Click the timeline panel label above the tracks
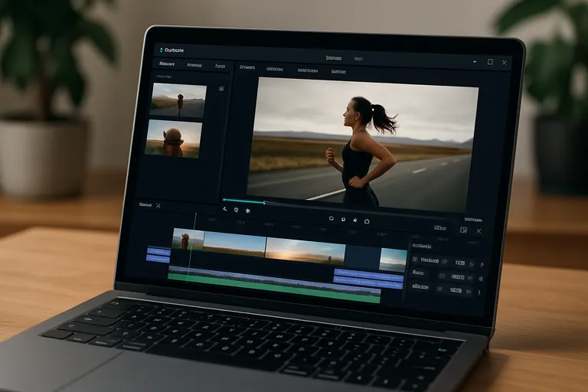Image resolution: width=588 pixels, height=392 pixels. 145,205
